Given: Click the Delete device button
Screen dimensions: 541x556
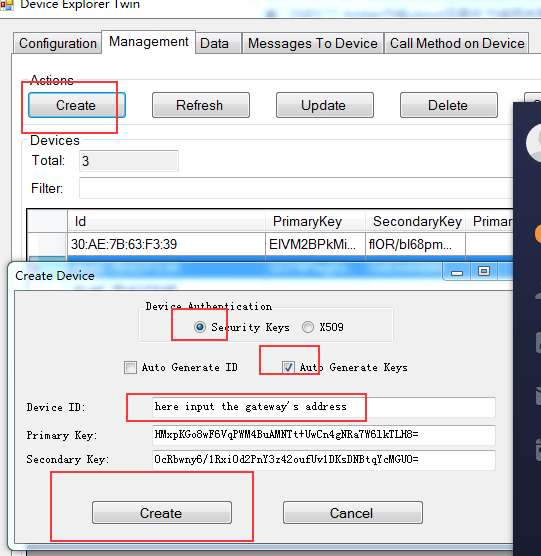Looking at the screenshot, I should (449, 105).
